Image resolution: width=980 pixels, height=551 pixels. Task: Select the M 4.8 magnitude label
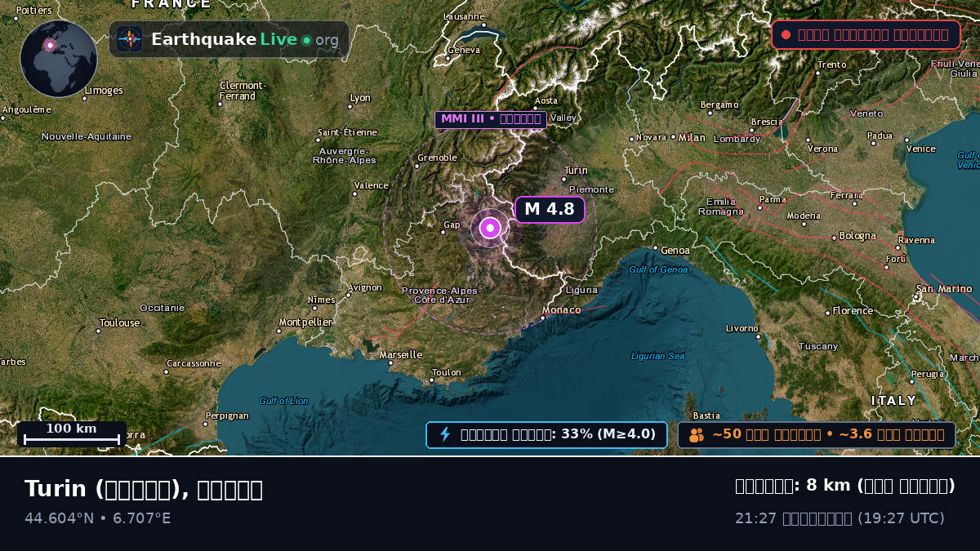(x=550, y=209)
